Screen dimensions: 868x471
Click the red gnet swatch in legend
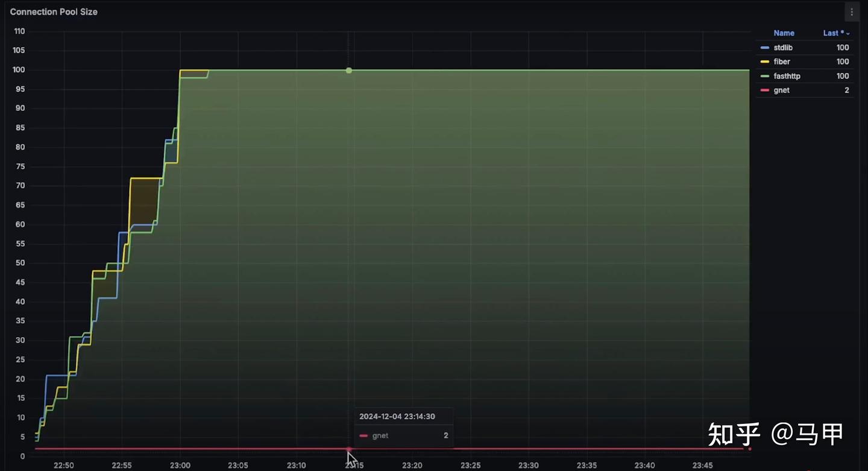point(764,90)
